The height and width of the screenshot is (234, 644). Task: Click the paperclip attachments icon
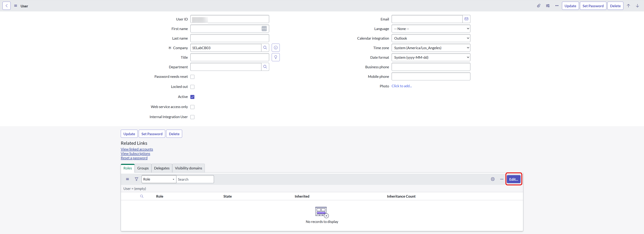point(539,6)
